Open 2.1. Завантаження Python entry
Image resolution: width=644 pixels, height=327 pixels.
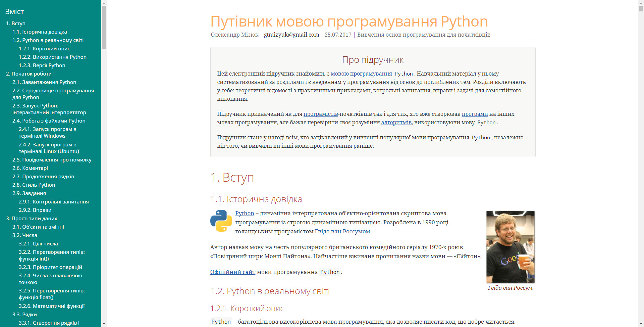tap(44, 82)
